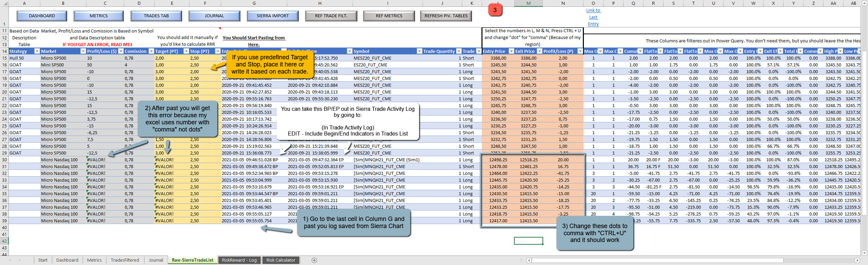The height and width of the screenshot is (265, 868).
Task: Open the Stop (PT) filter dropdown
Action: coord(218,51)
